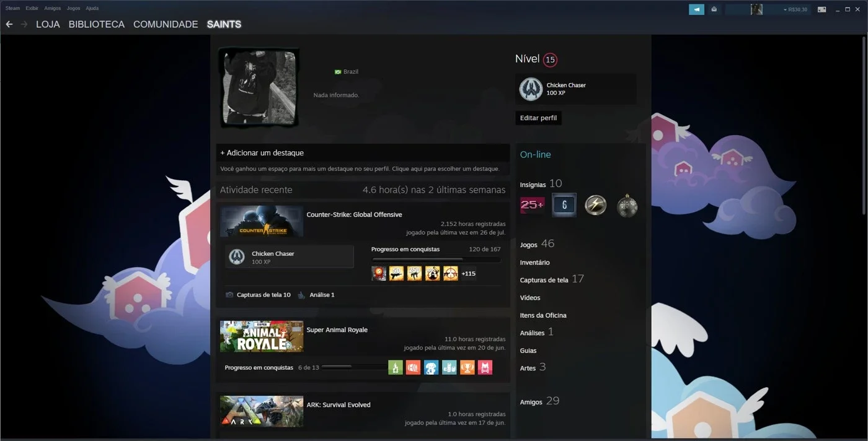Open the lightning bolt badge

[x=596, y=205]
